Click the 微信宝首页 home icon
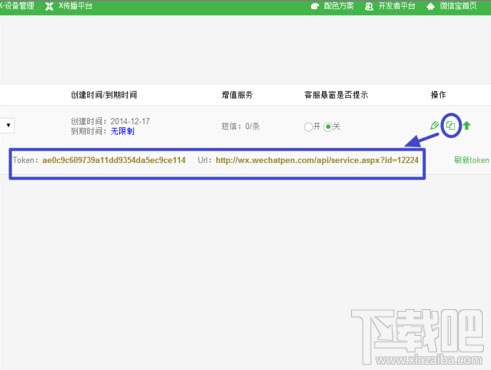This screenshot has width=491, height=370. click(x=431, y=6)
